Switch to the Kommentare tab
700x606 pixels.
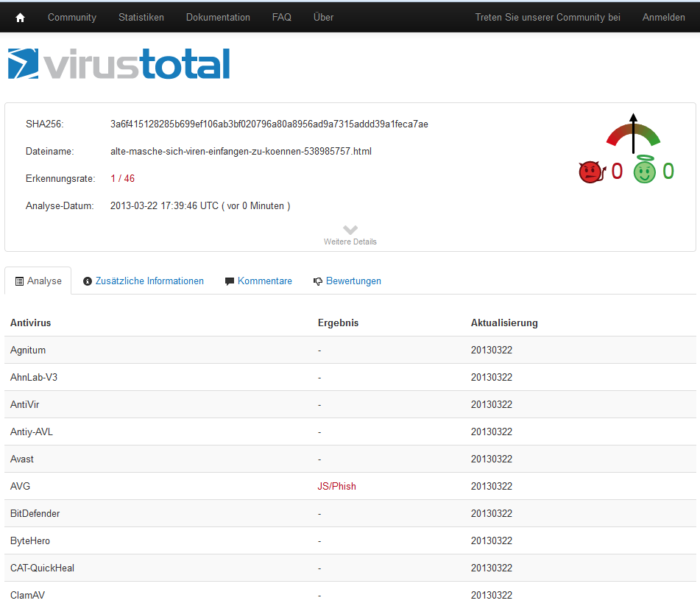click(x=258, y=281)
